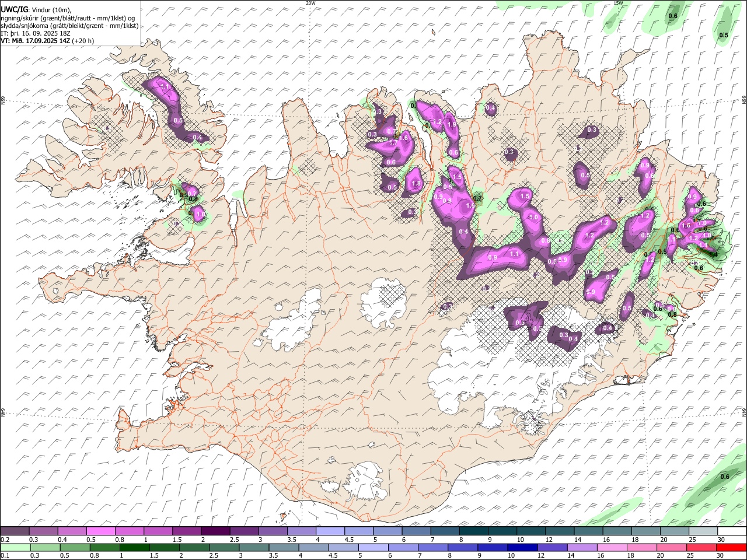
Task: Click the 1.5 swatch in bottom legend row
Action: pyautogui.click(x=164, y=547)
